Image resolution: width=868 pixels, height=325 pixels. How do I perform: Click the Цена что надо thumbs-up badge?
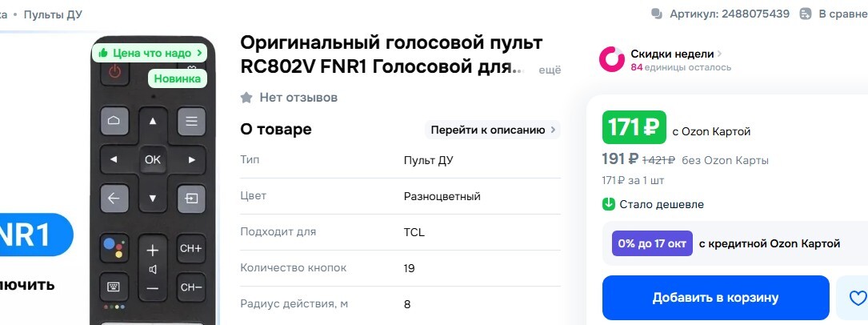(150, 53)
